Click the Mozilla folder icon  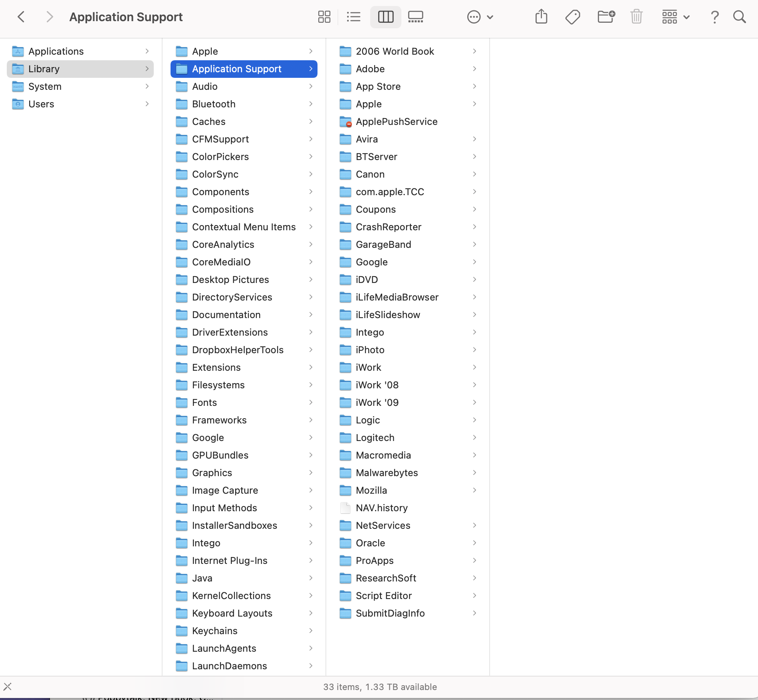345,490
